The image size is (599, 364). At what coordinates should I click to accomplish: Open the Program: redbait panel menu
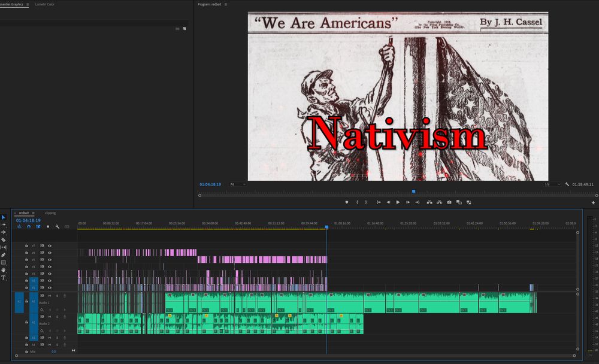226,5
